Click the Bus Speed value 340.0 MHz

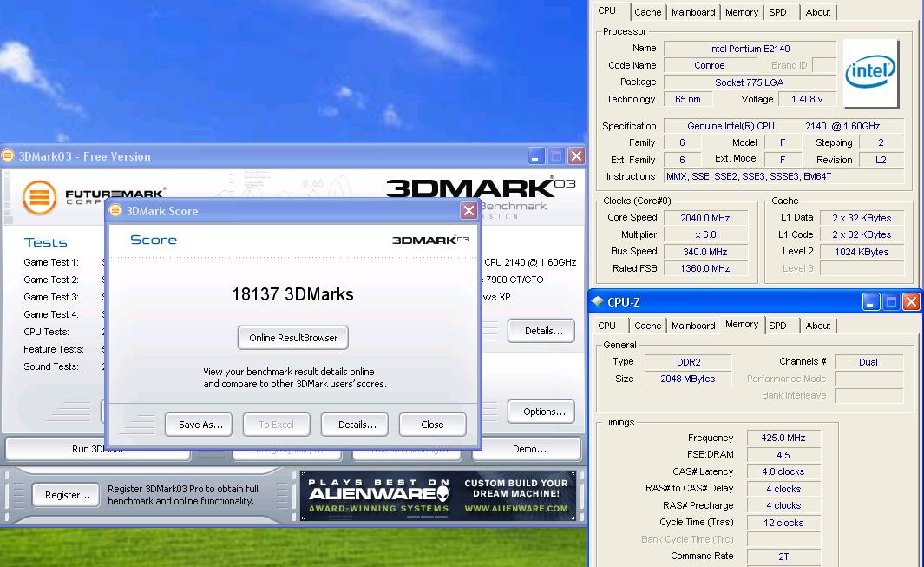705,251
